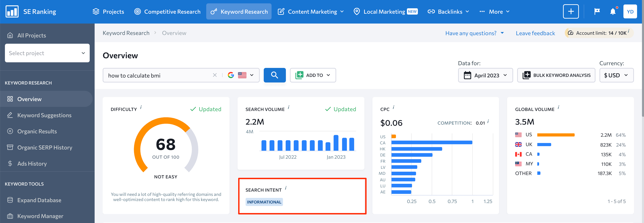Click the orange US bar in CPC chart
This screenshot has width=644, height=223.
[x=393, y=136]
